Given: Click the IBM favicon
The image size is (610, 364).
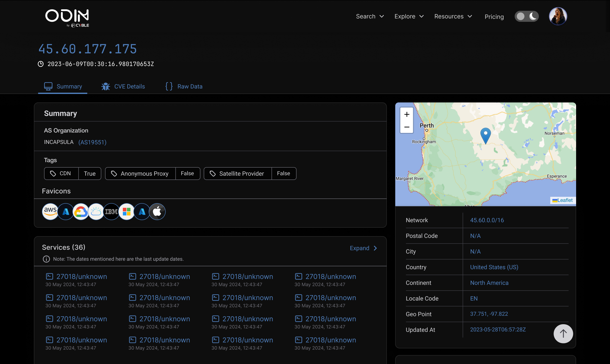Looking at the screenshot, I should 111,212.
